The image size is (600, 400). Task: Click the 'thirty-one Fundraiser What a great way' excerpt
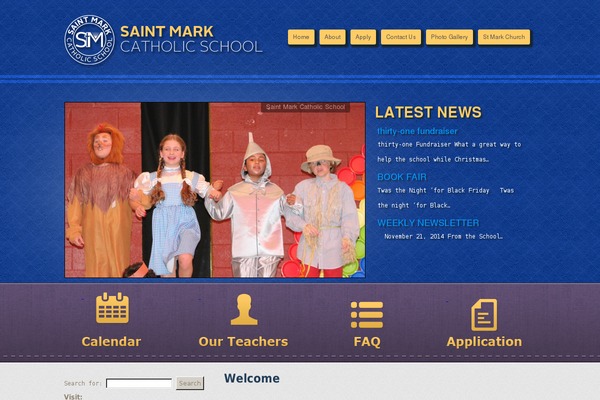[449, 152]
